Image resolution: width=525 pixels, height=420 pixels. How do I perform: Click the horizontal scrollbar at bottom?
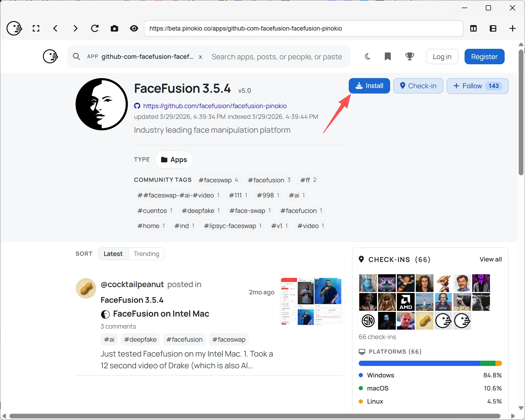pyautogui.click(x=255, y=416)
